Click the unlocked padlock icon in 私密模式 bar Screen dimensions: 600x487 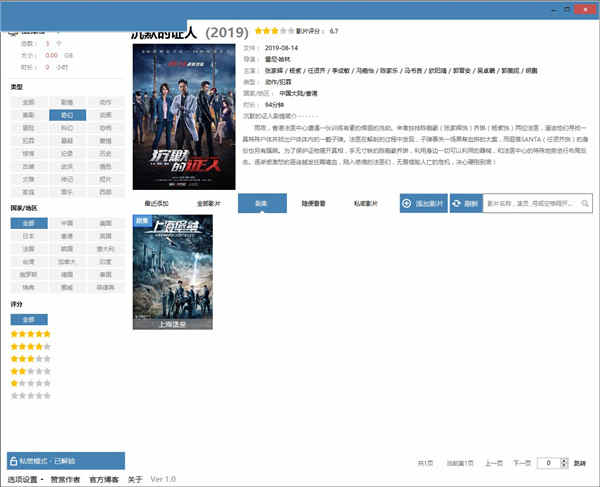(13, 461)
